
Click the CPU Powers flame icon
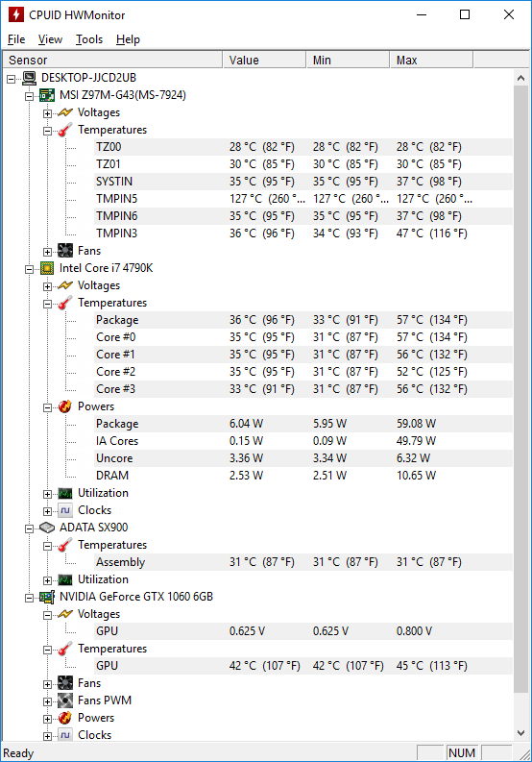click(x=65, y=406)
